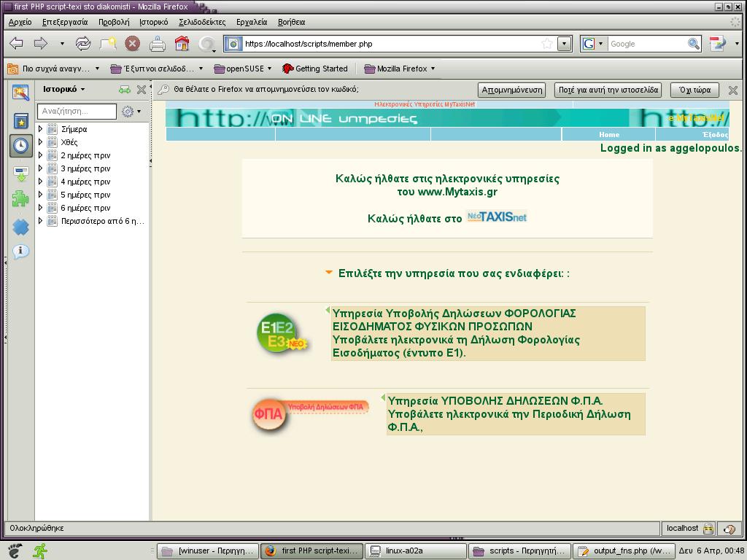Expand the 3 ημέρες πριν history folder

pyautogui.click(x=41, y=168)
